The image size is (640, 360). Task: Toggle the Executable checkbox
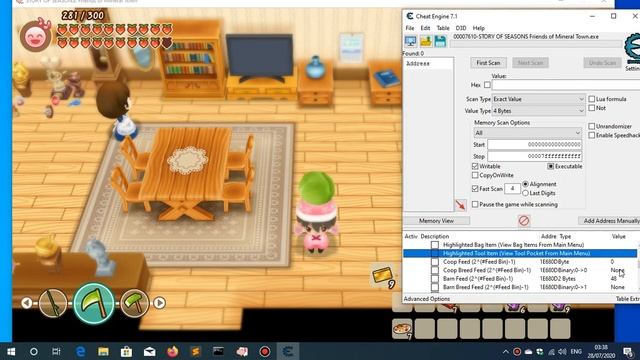pos(551,166)
